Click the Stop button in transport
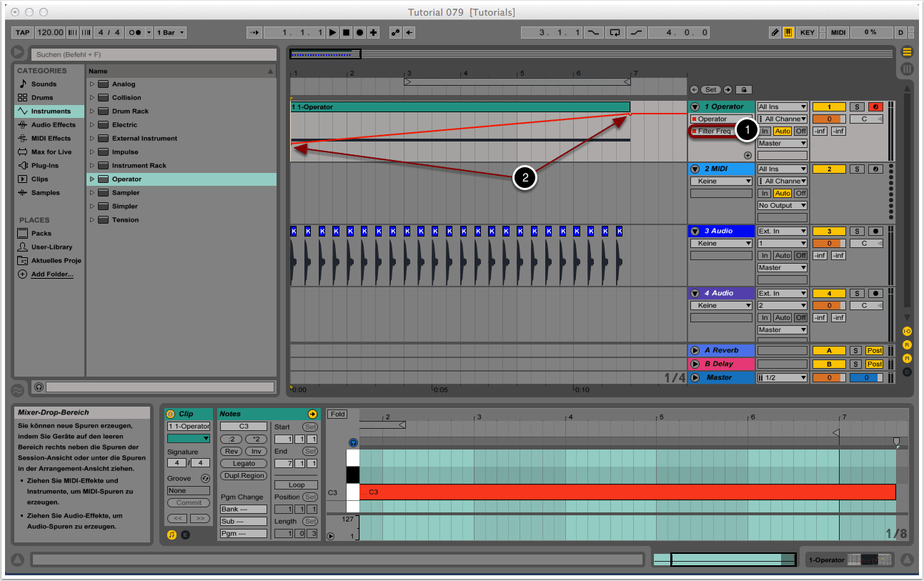The height and width of the screenshot is (581, 924). [346, 33]
